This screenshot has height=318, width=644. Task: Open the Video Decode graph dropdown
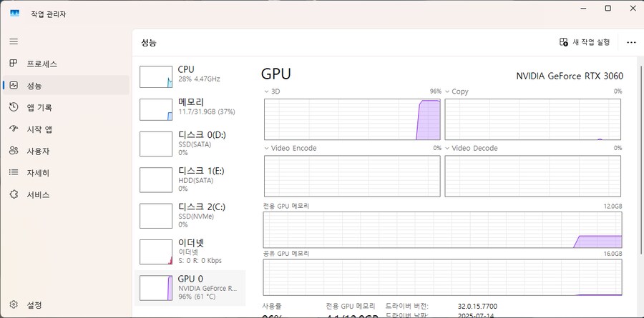click(x=447, y=148)
